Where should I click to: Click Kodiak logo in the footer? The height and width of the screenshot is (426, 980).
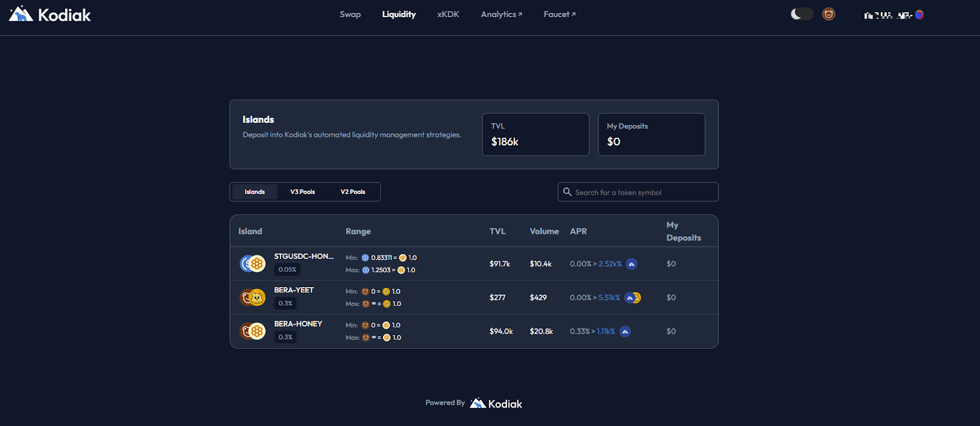496,403
